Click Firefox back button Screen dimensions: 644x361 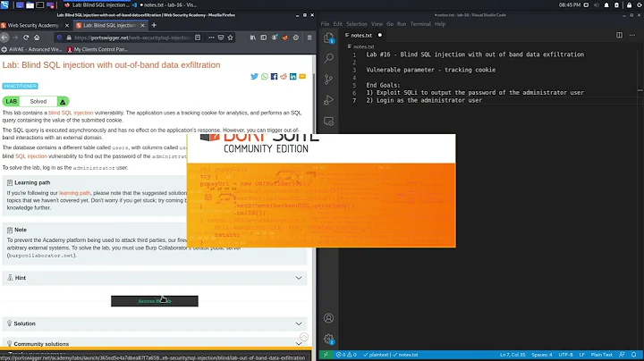click(x=4, y=38)
